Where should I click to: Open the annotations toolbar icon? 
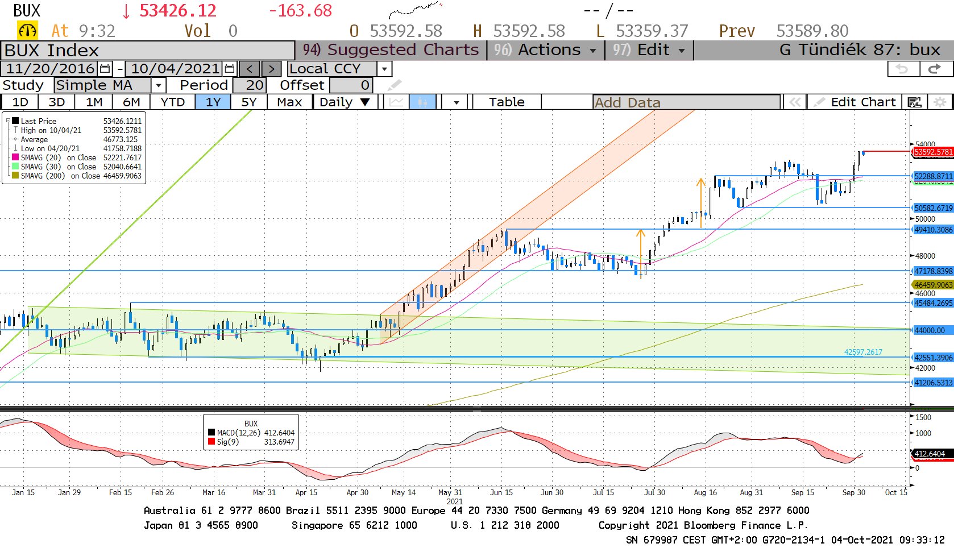point(914,102)
